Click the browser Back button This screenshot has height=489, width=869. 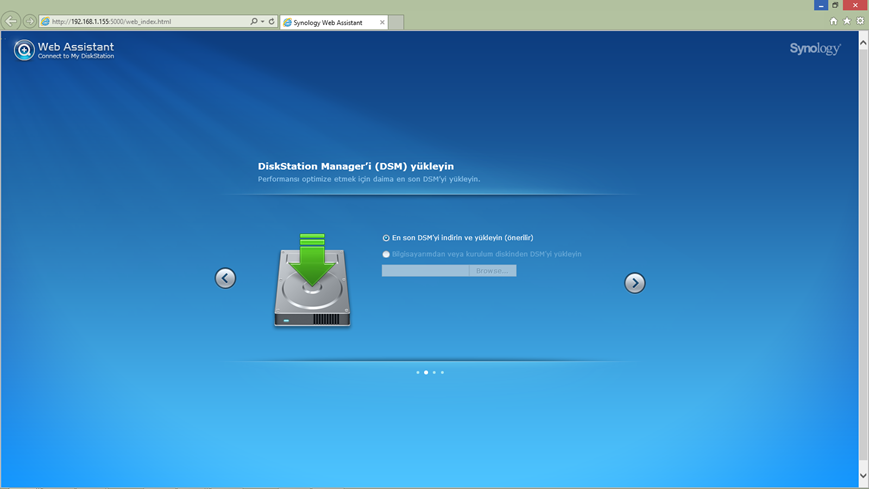11,21
